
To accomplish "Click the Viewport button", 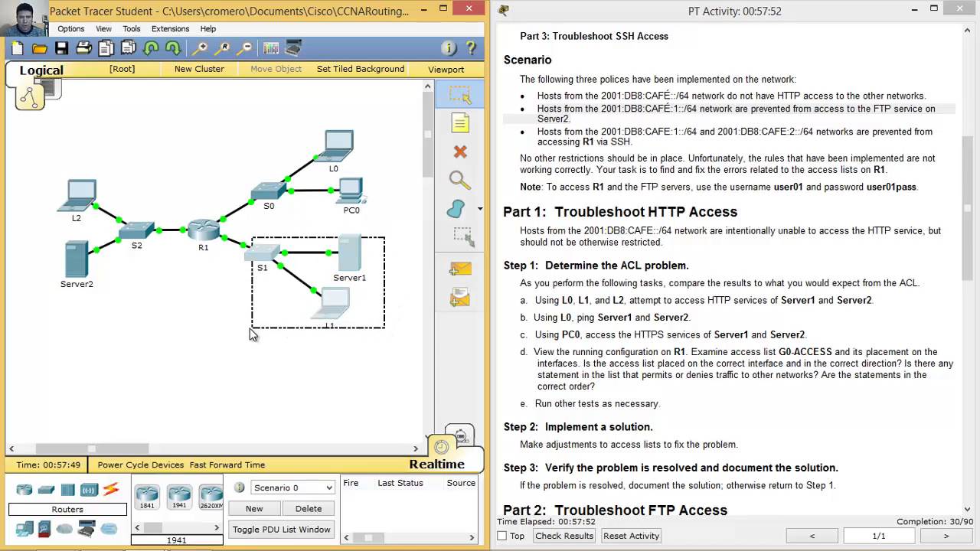I will coord(446,69).
